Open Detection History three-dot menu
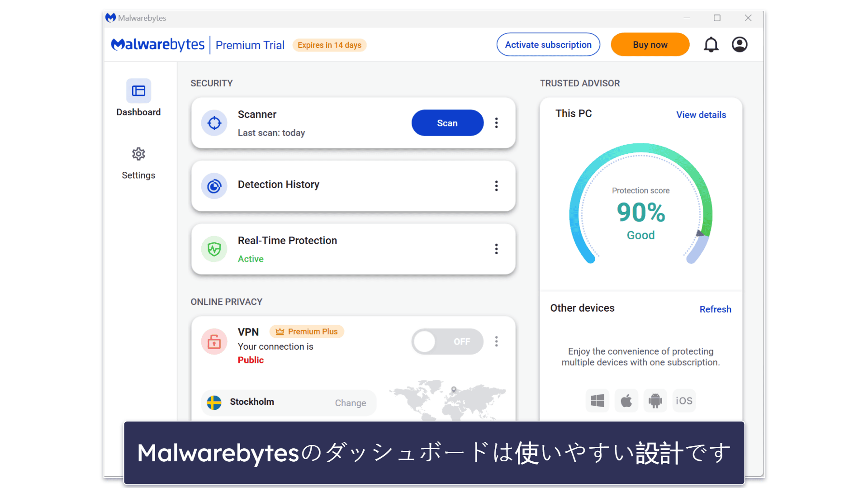The image size is (868, 488). (x=496, y=186)
